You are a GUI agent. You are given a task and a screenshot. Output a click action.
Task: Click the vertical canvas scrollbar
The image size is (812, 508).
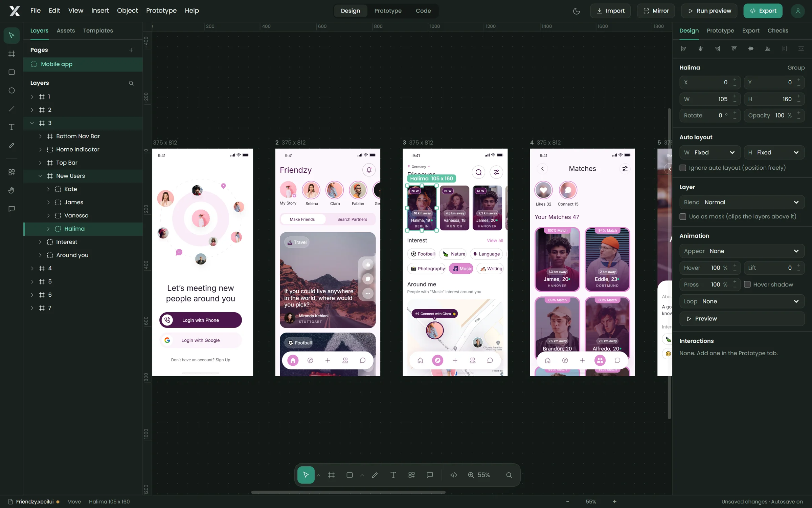point(669,263)
